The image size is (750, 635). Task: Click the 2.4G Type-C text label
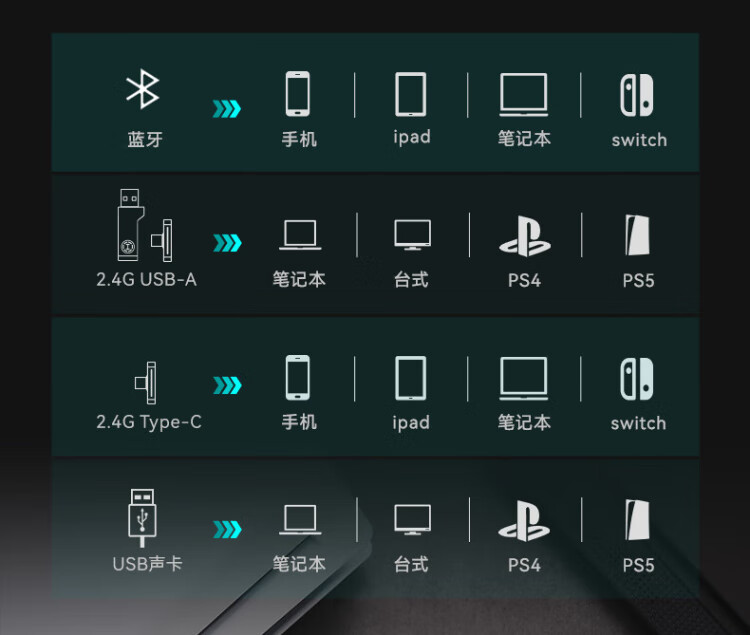pyautogui.click(x=149, y=422)
